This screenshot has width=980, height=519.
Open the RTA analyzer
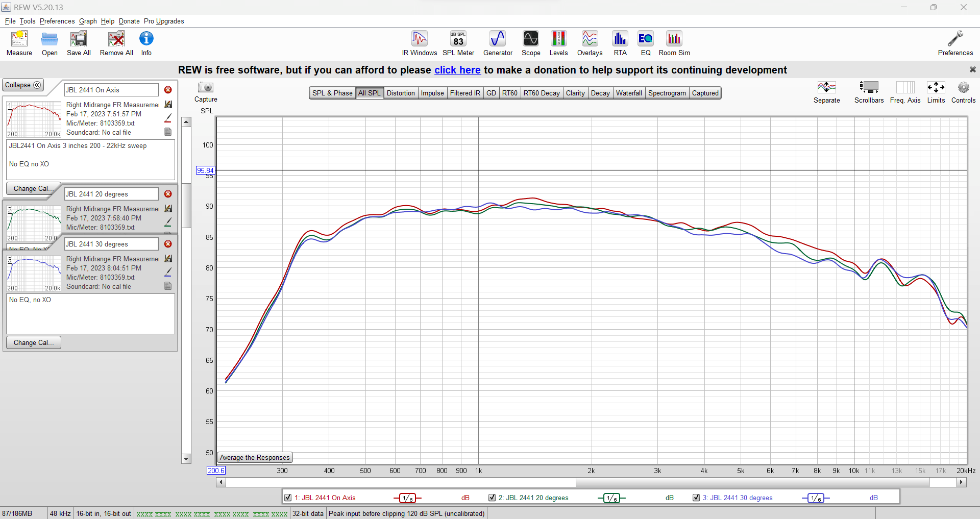pos(620,43)
